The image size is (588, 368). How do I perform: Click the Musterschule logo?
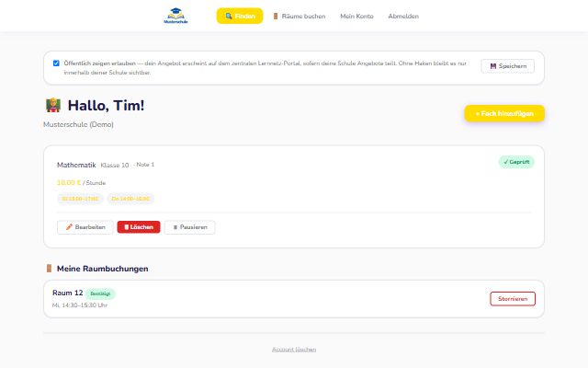[x=175, y=16]
